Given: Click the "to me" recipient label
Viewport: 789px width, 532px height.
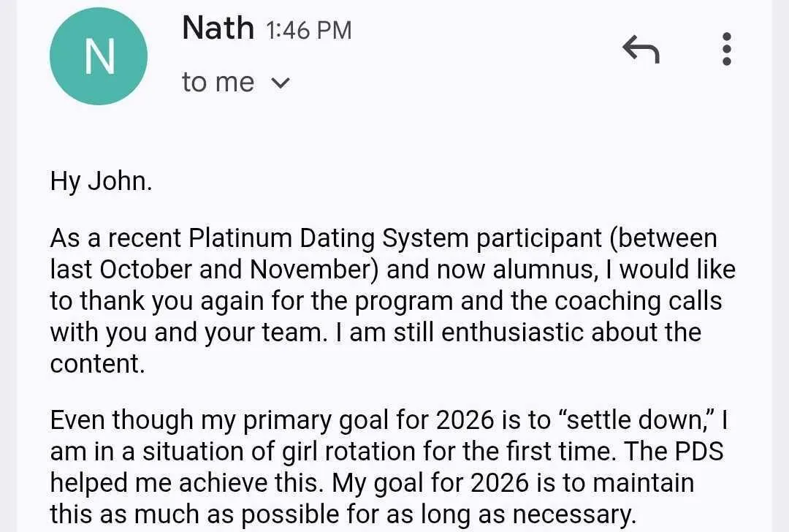Looking at the screenshot, I should point(218,83).
